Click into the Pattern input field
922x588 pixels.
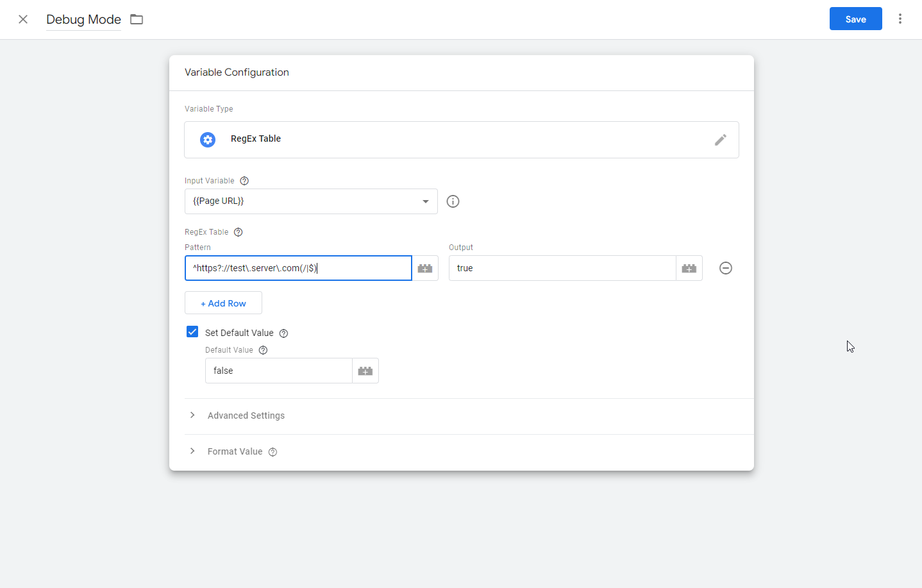(x=298, y=268)
